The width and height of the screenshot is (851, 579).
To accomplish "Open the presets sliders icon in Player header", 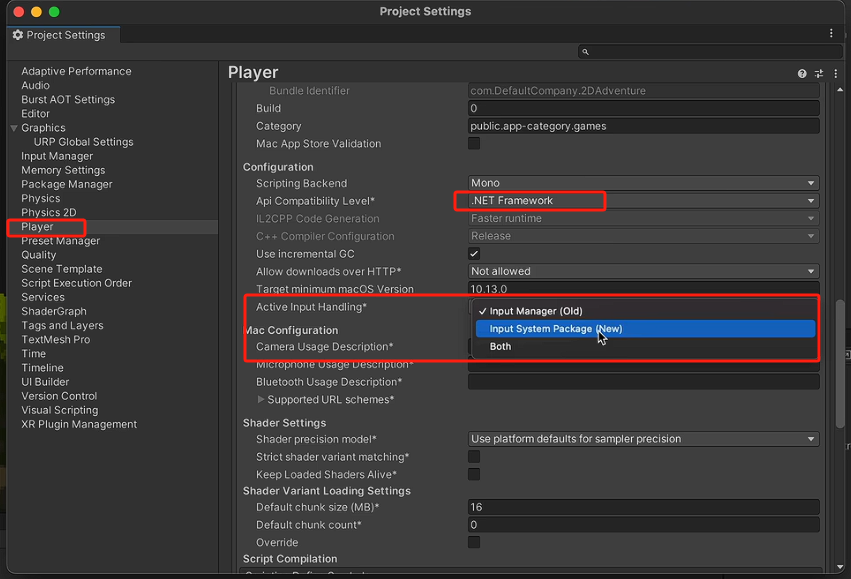I will coord(818,74).
